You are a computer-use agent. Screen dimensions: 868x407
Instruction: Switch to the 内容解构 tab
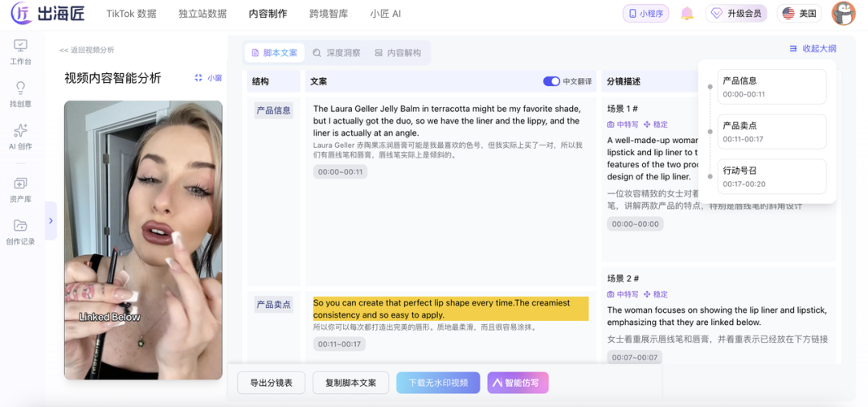point(398,53)
